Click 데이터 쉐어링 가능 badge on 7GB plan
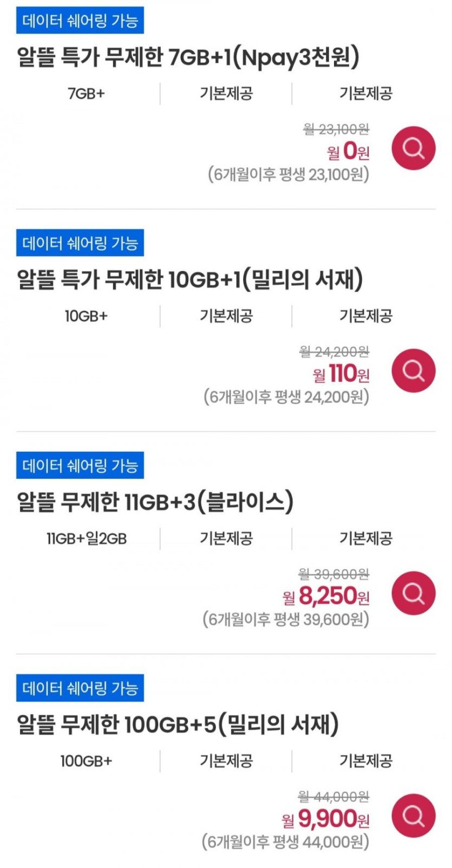Screen dimensions: 452x868 [x=80, y=21]
